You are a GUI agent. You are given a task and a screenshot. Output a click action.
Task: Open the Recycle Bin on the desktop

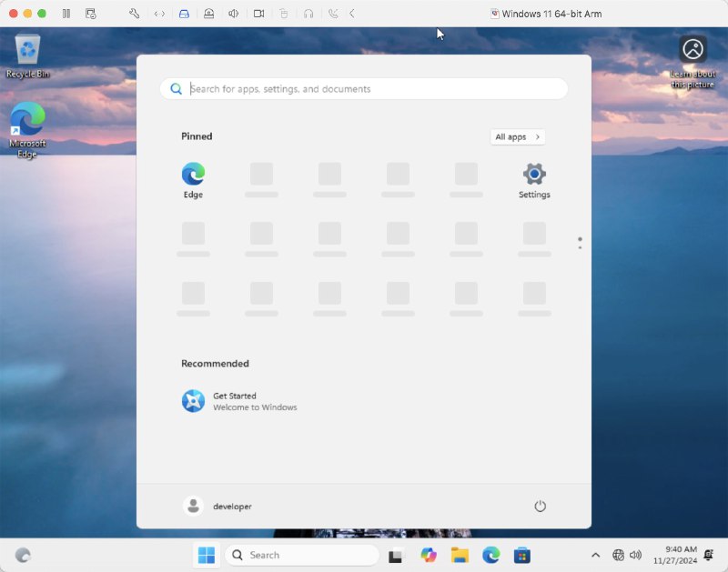26,50
